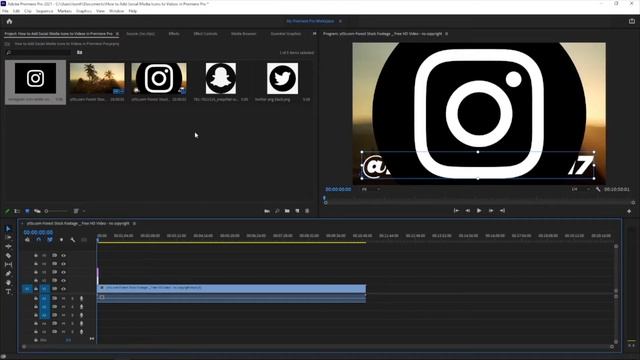Switch Project panel to freeform view
The width and height of the screenshot is (640, 360).
[x=37, y=211]
